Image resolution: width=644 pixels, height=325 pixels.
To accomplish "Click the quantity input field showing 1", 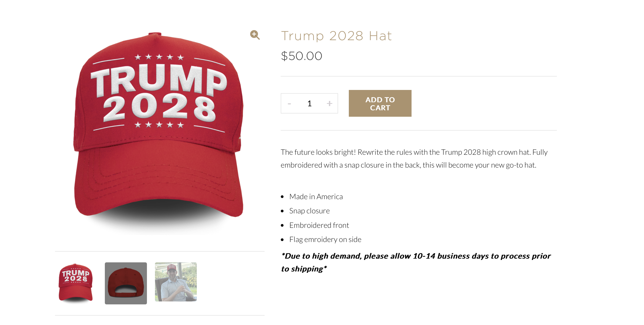I will [x=309, y=104].
